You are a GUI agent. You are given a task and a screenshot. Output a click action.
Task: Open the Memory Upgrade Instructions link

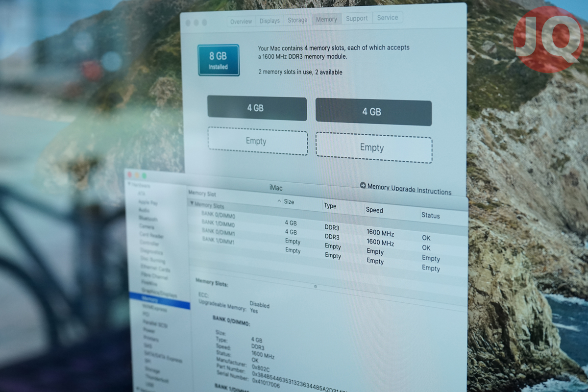tap(409, 189)
